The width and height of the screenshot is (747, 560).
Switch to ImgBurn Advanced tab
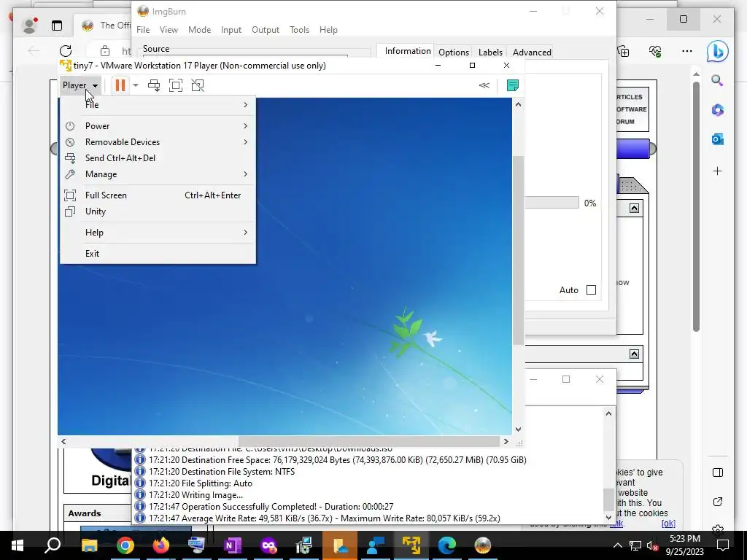pyautogui.click(x=532, y=52)
